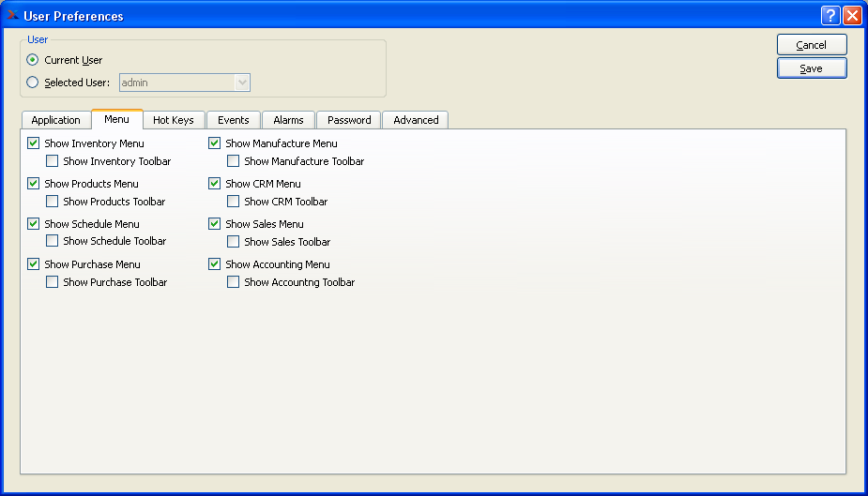Open the Hot Keys tab
Viewport: 868px width, 496px height.
174,120
